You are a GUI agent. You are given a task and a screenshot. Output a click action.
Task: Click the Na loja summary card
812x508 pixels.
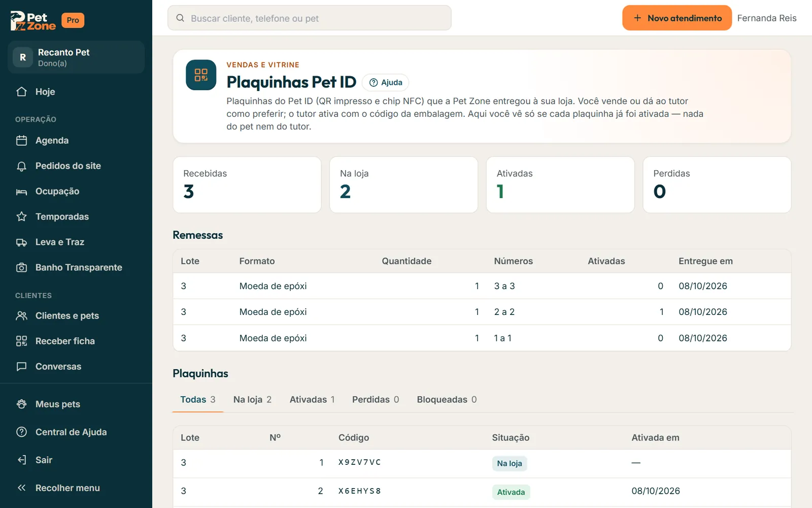point(403,184)
